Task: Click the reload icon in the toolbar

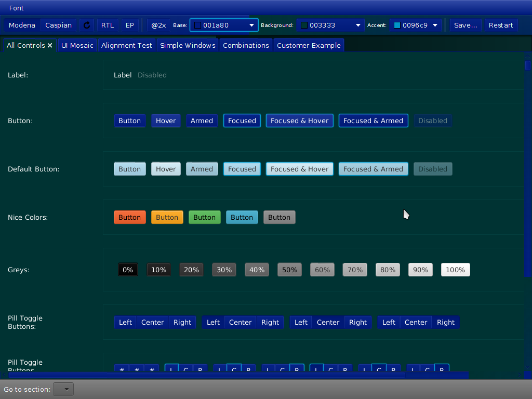Action: coord(87,25)
